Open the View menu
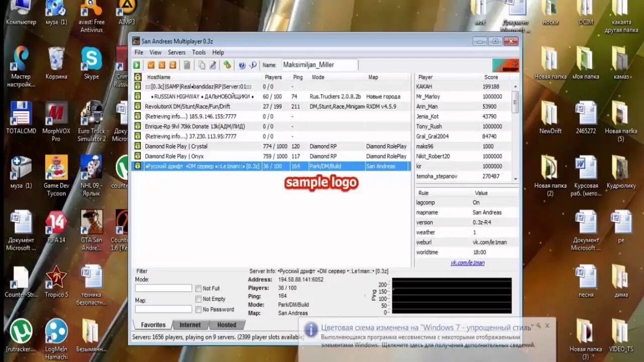 [x=155, y=52]
